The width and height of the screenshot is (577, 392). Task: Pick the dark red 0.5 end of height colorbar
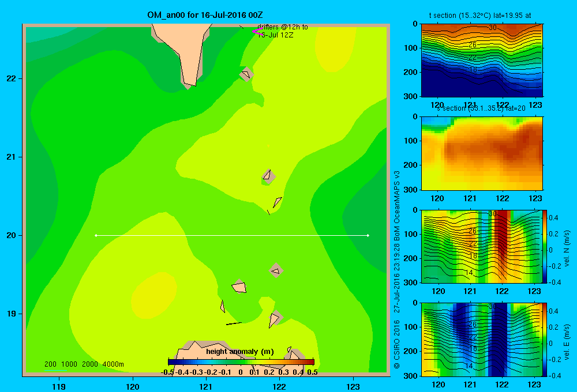(312, 362)
